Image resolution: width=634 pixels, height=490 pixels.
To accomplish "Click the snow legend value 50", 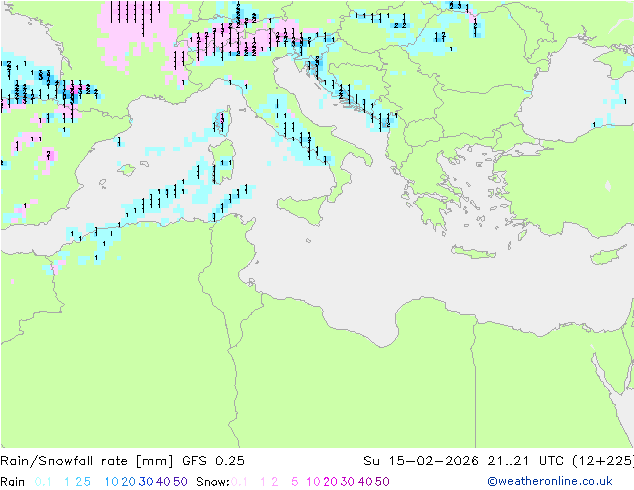I will 382,482.
